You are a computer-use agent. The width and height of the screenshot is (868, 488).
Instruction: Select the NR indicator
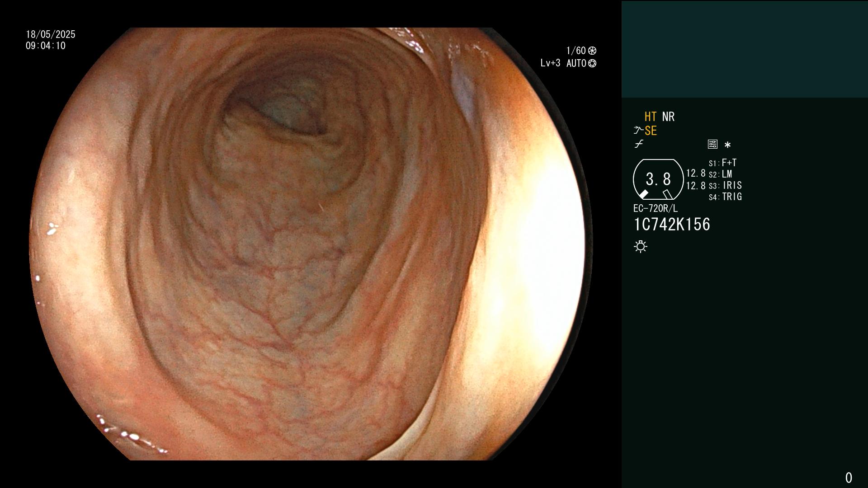(x=668, y=117)
